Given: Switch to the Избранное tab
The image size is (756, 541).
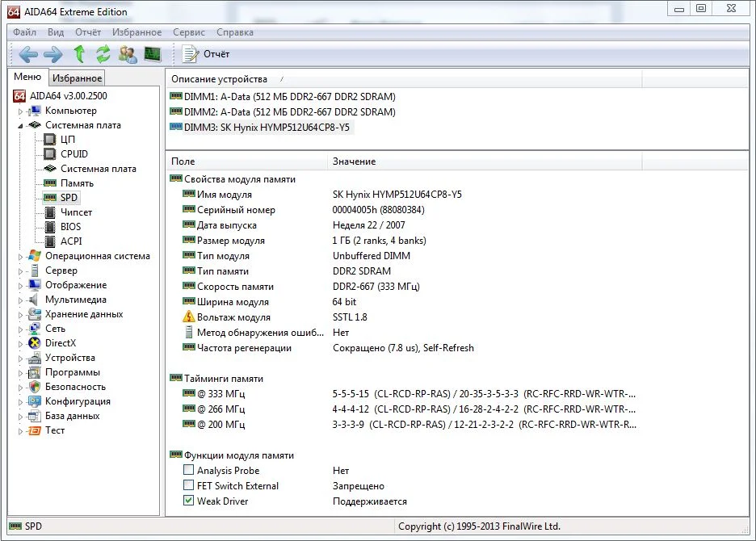Looking at the screenshot, I should [78, 78].
